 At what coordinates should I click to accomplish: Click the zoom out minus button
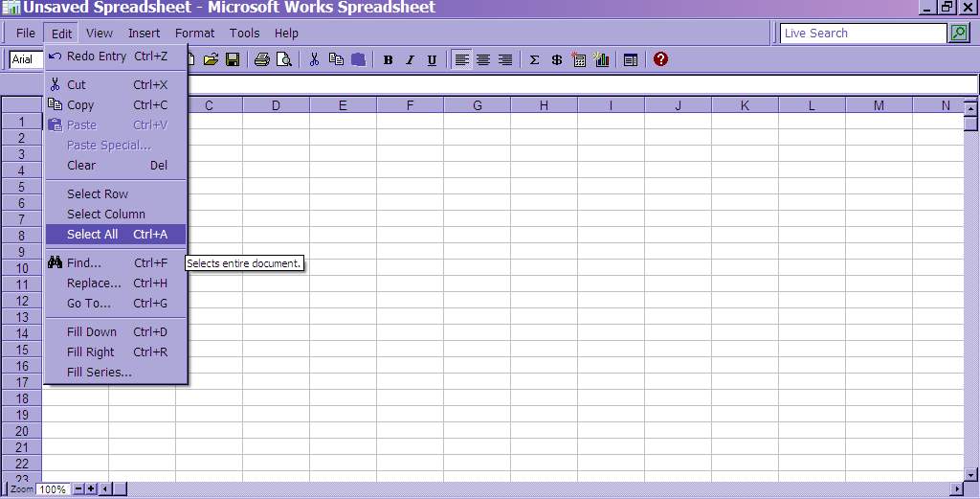(x=78, y=489)
